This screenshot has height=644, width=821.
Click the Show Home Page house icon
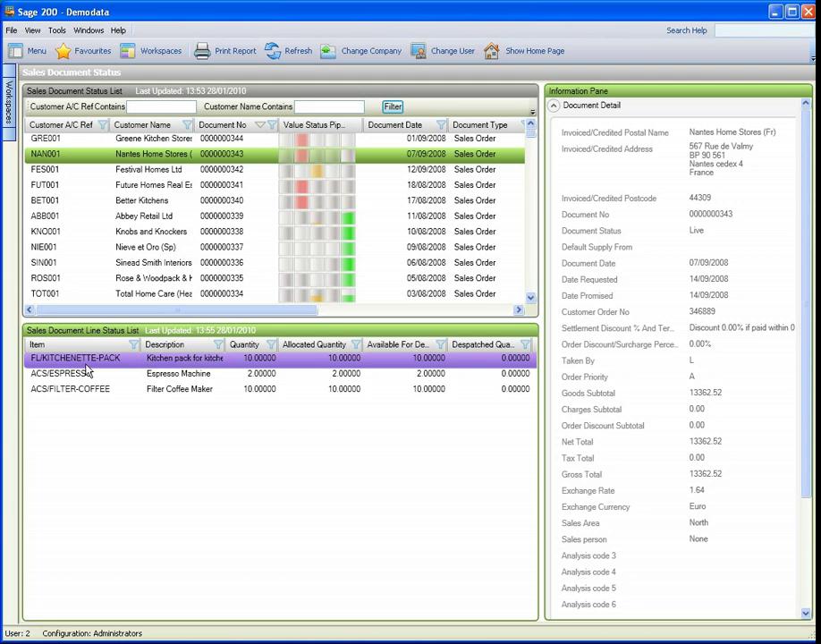(x=492, y=51)
